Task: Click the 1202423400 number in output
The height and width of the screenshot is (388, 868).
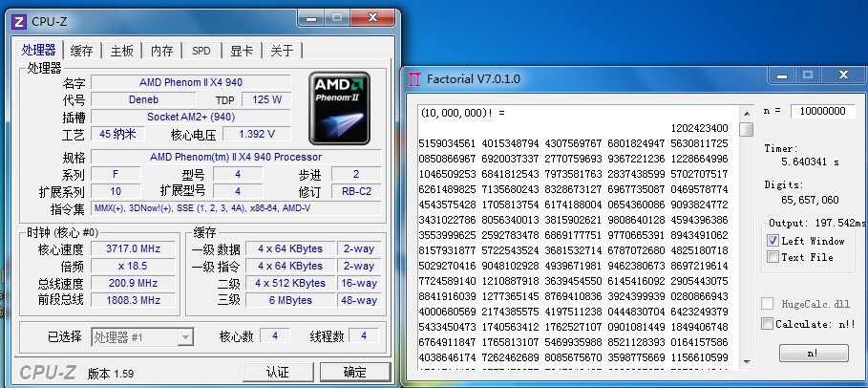Action: (x=699, y=129)
